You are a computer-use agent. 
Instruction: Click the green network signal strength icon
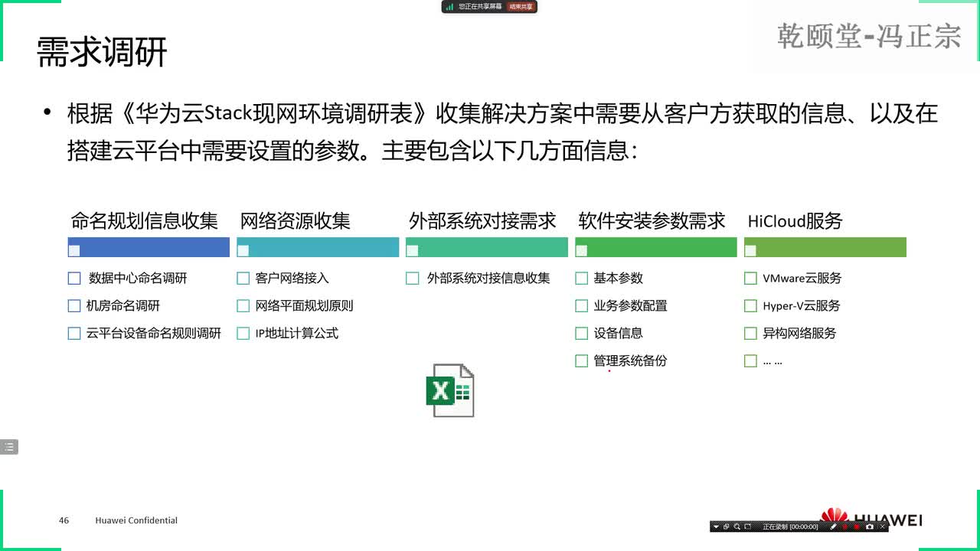(x=450, y=6)
